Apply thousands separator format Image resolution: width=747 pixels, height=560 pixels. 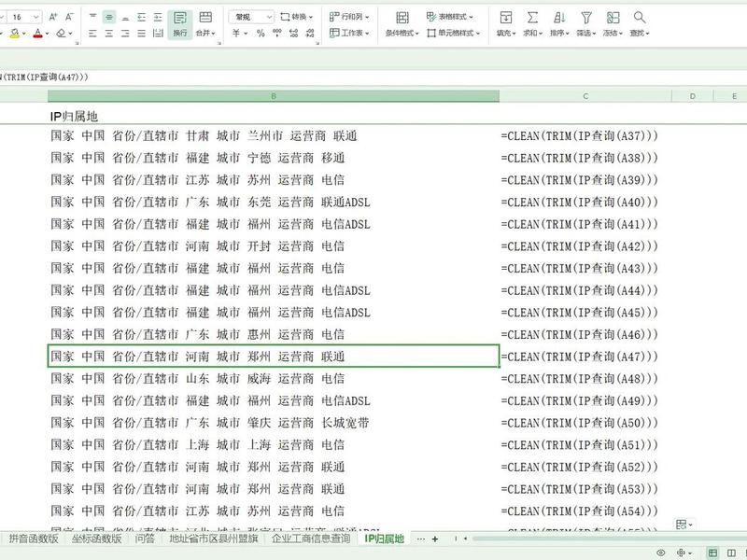click(x=276, y=33)
